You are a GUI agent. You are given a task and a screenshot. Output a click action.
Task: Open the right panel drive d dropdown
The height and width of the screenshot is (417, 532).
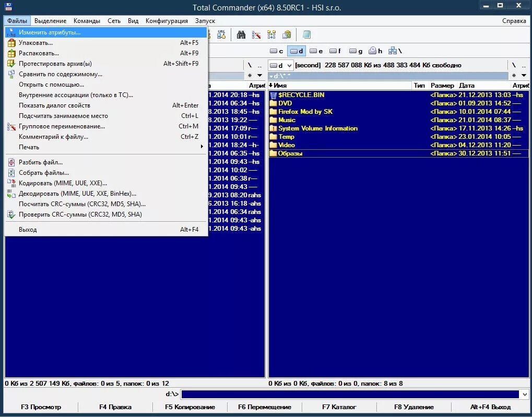point(280,65)
